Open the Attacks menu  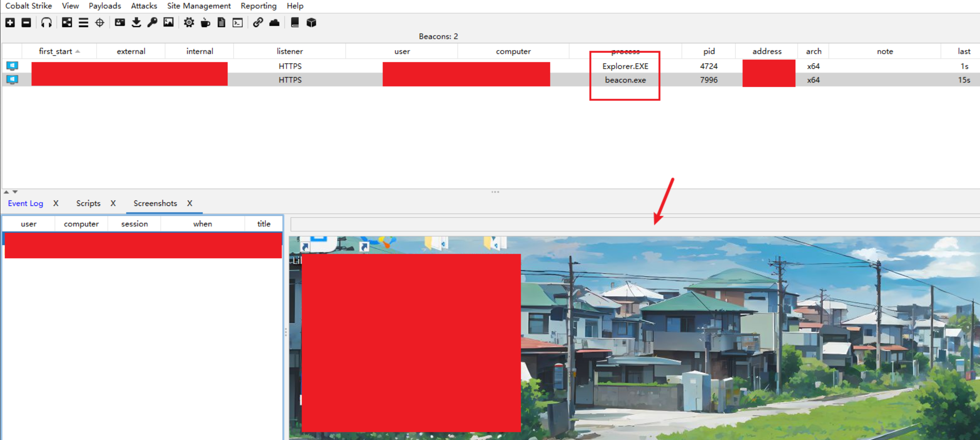(144, 6)
